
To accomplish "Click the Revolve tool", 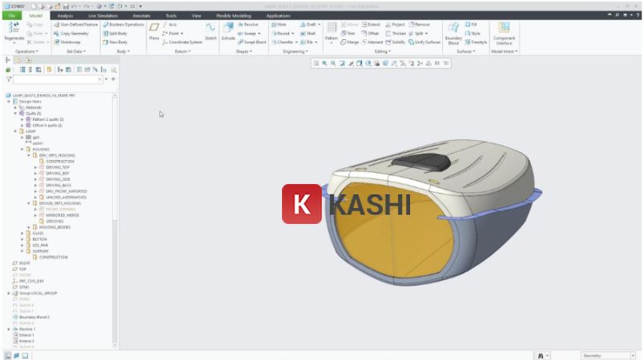I will point(248,24).
